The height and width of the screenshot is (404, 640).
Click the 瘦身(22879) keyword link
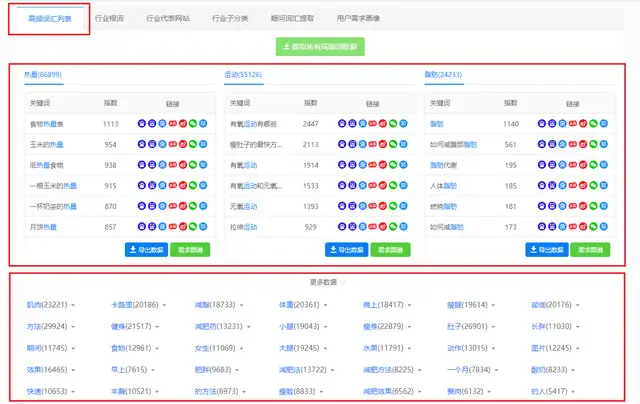click(x=383, y=326)
